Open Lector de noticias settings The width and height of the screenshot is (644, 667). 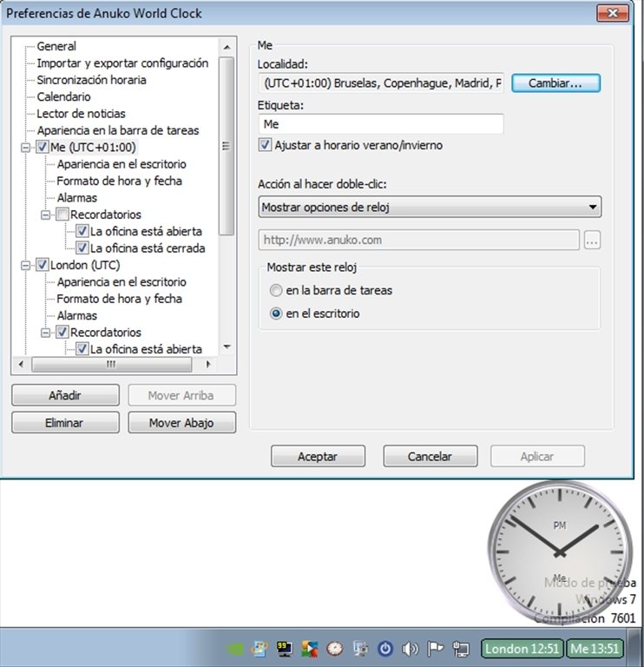(x=82, y=114)
